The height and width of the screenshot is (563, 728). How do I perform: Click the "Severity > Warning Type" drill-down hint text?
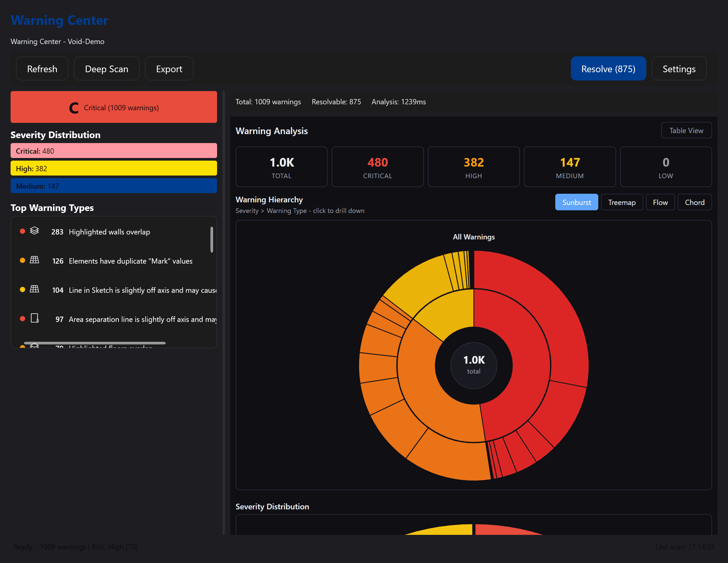tap(300, 210)
